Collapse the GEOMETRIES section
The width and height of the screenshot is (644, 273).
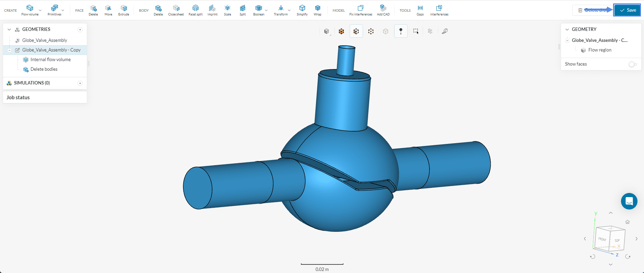coord(9,30)
